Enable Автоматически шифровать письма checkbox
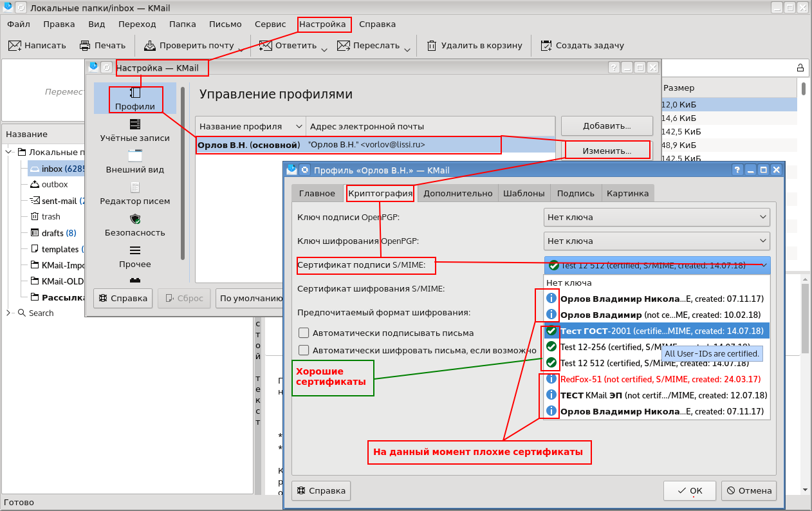 (x=304, y=350)
